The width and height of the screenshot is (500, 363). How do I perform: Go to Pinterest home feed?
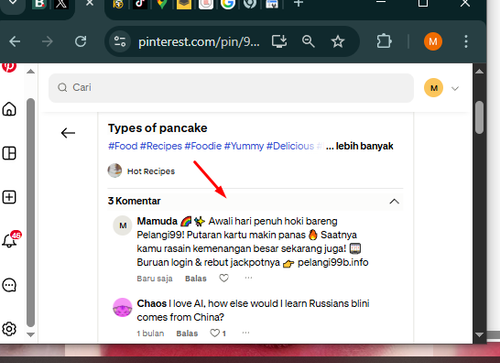[9, 109]
